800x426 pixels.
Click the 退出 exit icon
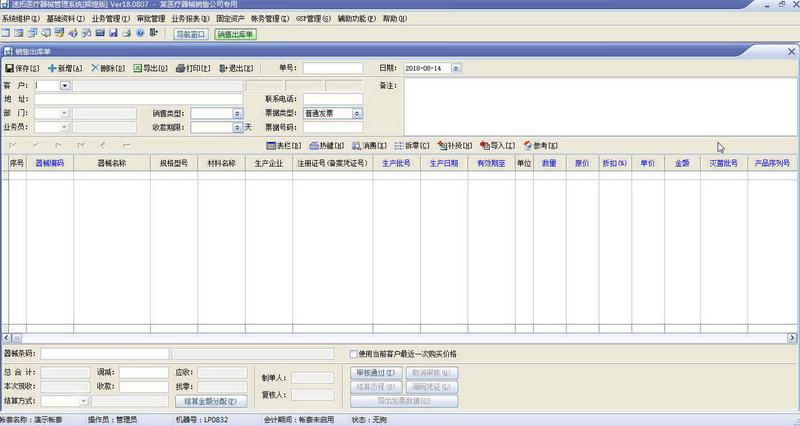point(223,68)
